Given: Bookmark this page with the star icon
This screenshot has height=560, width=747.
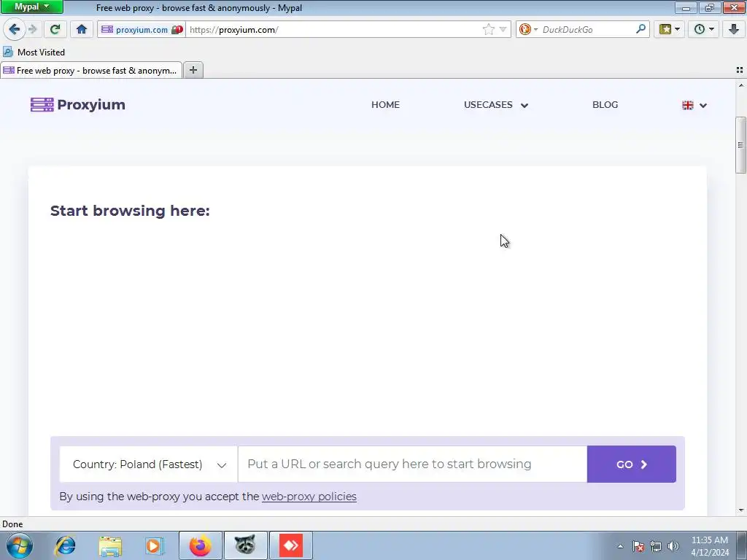Looking at the screenshot, I should click(488, 29).
